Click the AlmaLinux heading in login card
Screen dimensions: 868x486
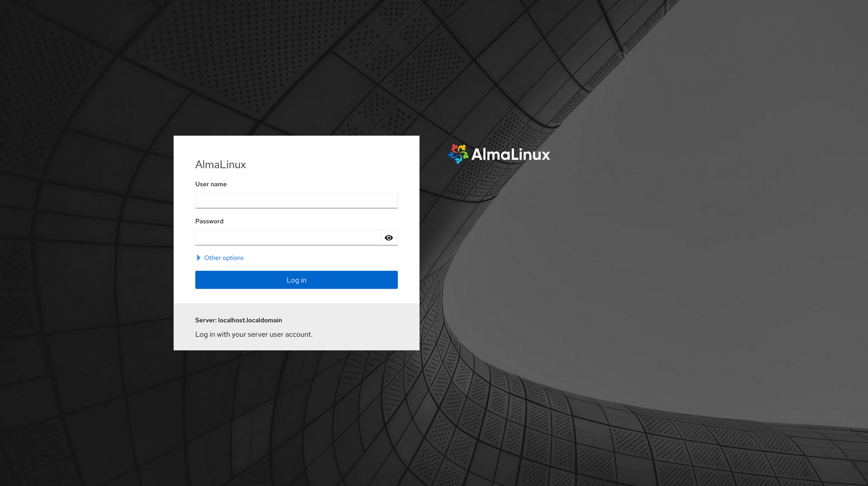click(x=220, y=164)
